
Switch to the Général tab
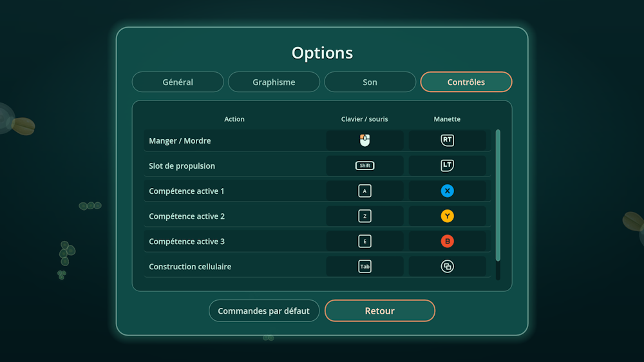click(178, 82)
